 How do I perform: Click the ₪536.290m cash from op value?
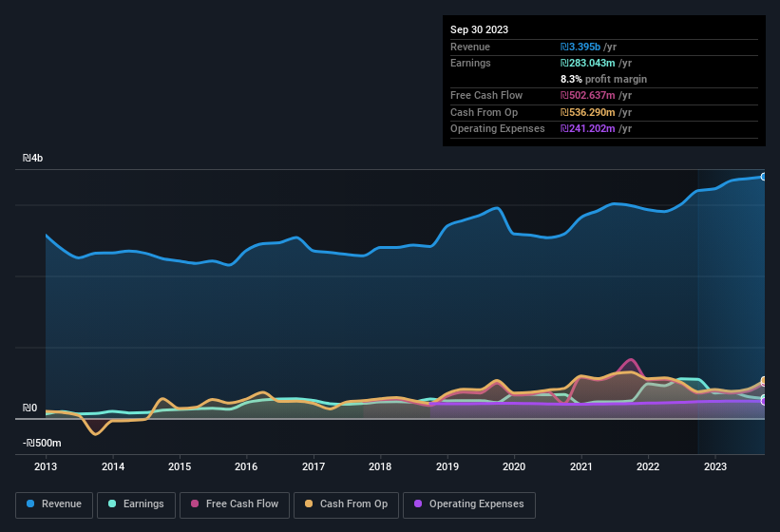click(587, 112)
